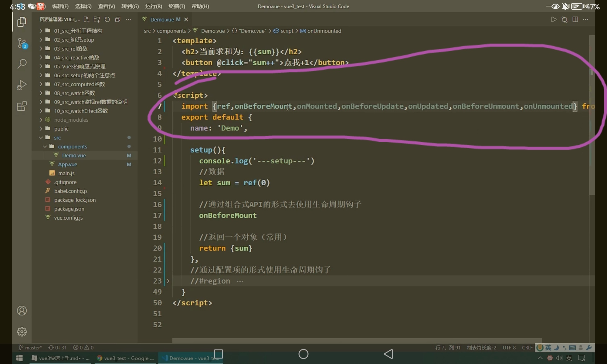
Task: Open Run and Debug view
Action: click(x=22, y=85)
